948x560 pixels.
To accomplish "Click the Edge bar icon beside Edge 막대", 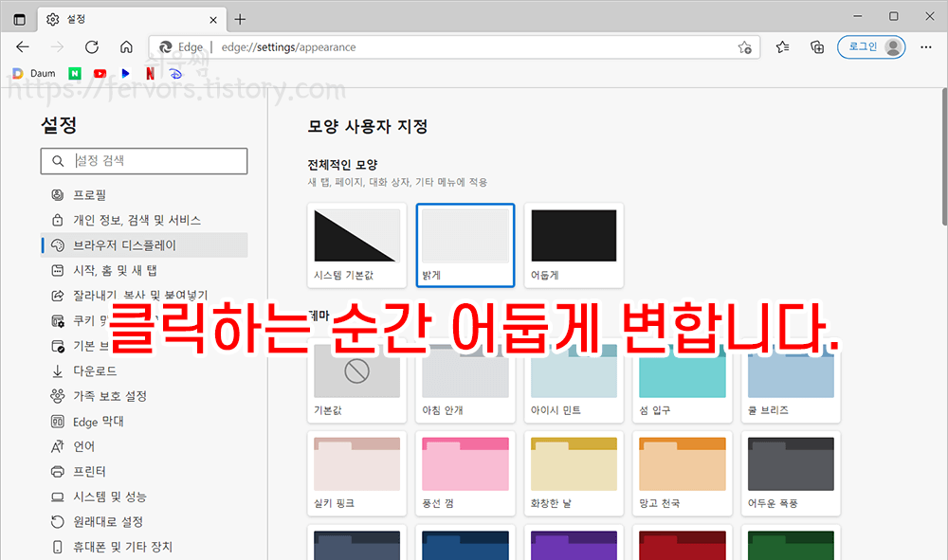I will click(58, 421).
